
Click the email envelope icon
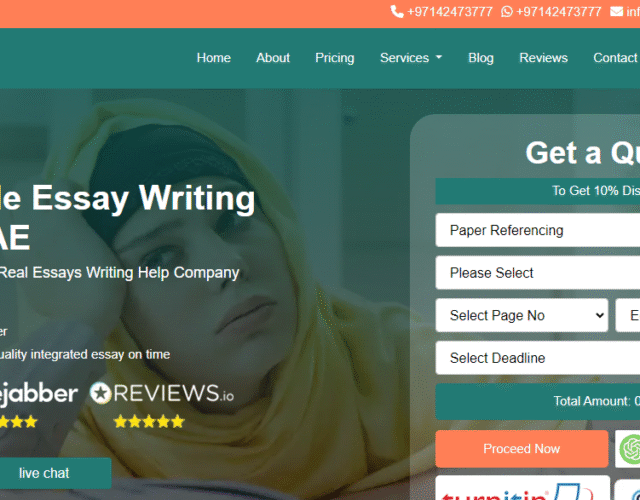[x=616, y=11]
